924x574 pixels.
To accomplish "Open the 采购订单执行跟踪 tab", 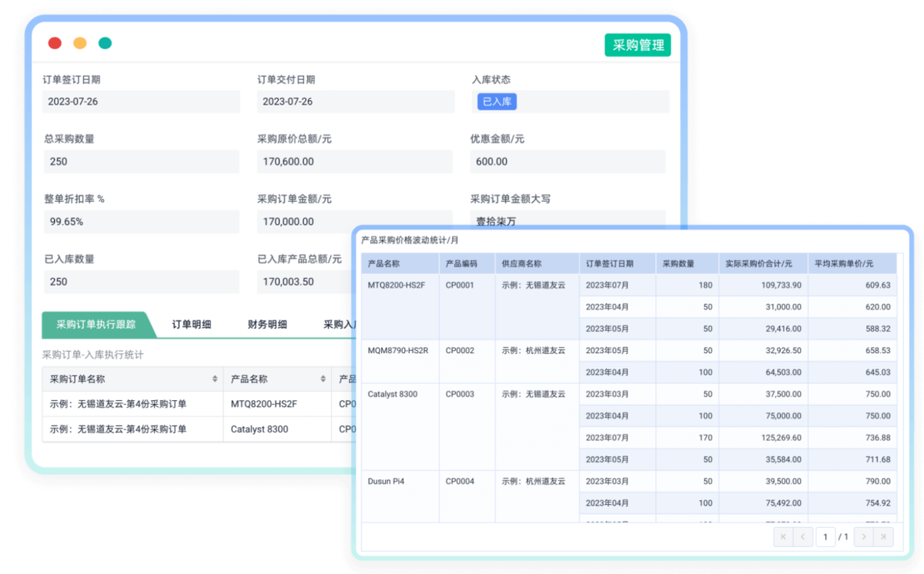I will click(x=96, y=325).
